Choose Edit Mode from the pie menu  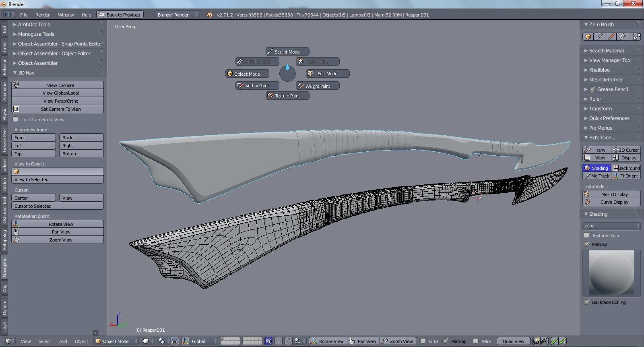coord(327,74)
